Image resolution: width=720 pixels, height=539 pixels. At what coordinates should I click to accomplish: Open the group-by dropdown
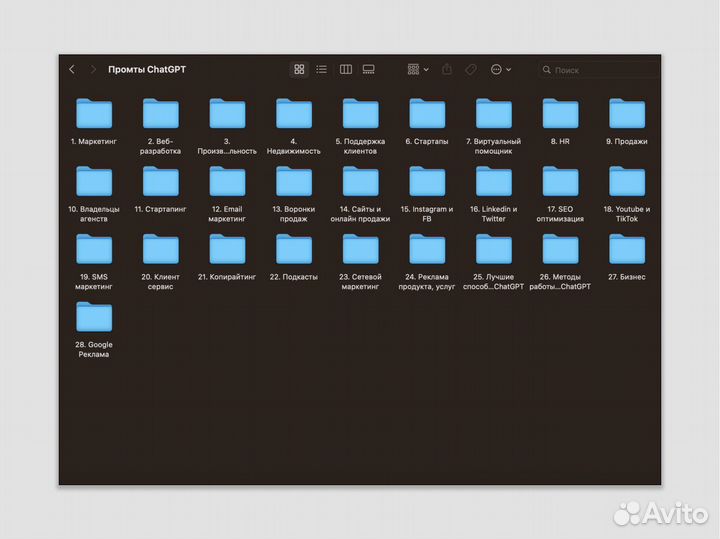tap(418, 70)
